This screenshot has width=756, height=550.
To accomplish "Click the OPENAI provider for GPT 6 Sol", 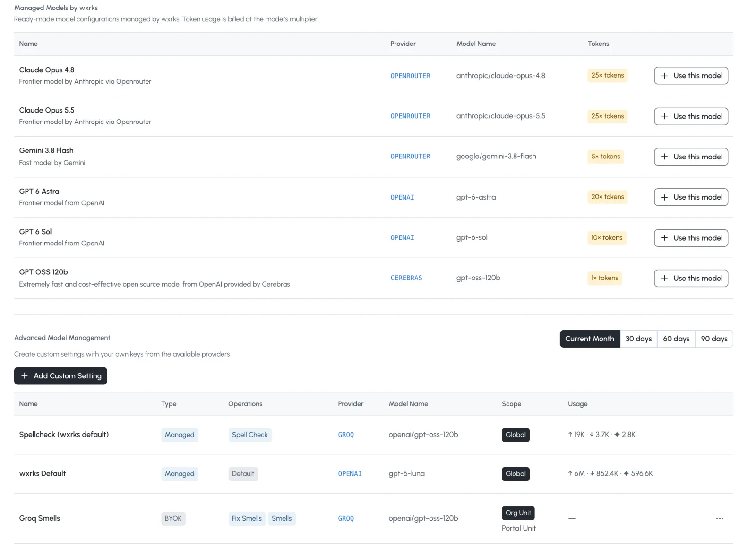I will coord(402,238).
